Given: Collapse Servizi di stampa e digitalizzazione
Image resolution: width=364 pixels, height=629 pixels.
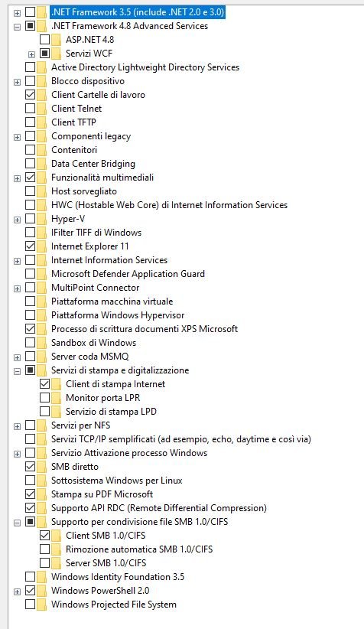Looking at the screenshot, I should click(17, 371).
